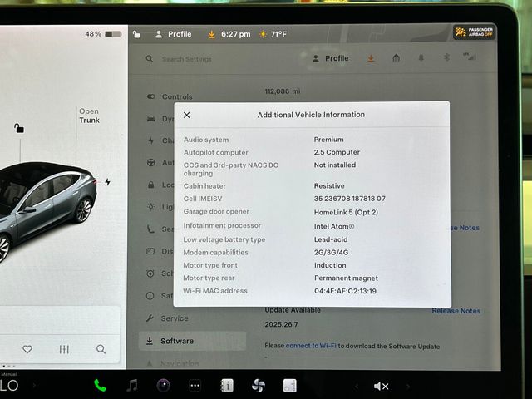
Task: Open Charging menu via lightning bolt icon
Action: tap(151, 140)
